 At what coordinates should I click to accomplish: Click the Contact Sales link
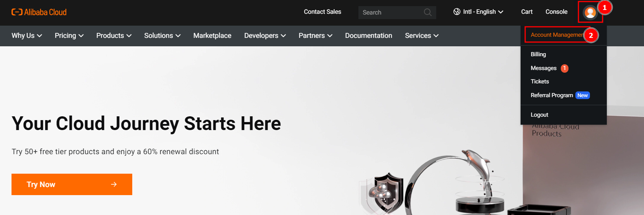pyautogui.click(x=322, y=12)
